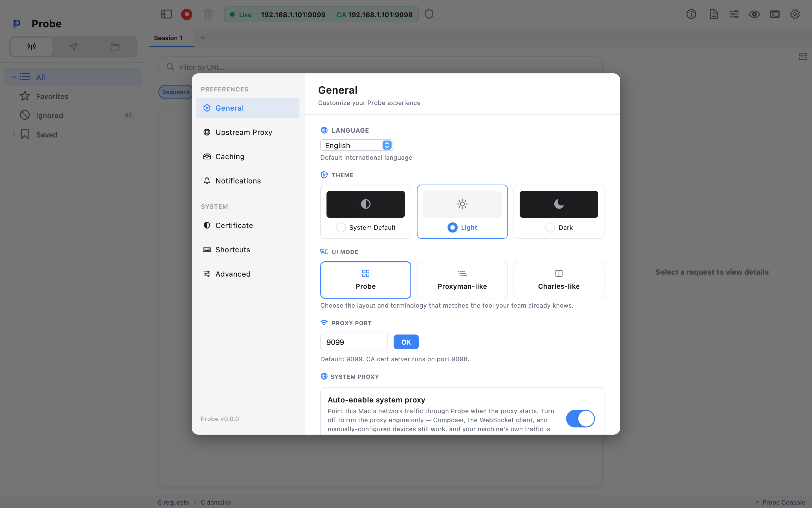Click the proxy port input field
Screen dimensions: 812x508
pos(354,342)
